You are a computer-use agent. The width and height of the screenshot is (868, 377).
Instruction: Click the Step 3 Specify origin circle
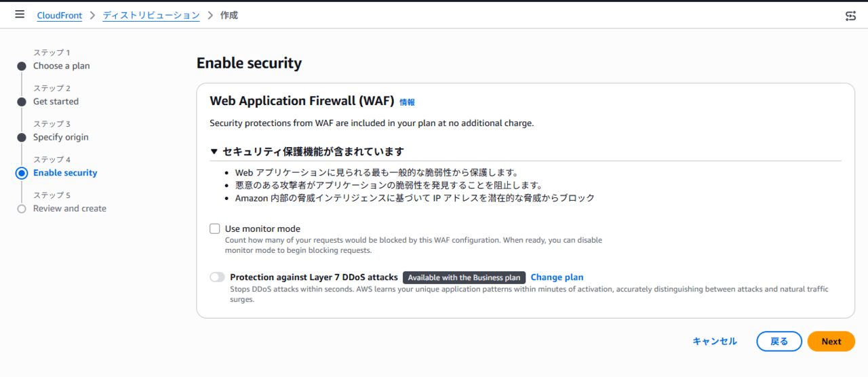coord(22,138)
